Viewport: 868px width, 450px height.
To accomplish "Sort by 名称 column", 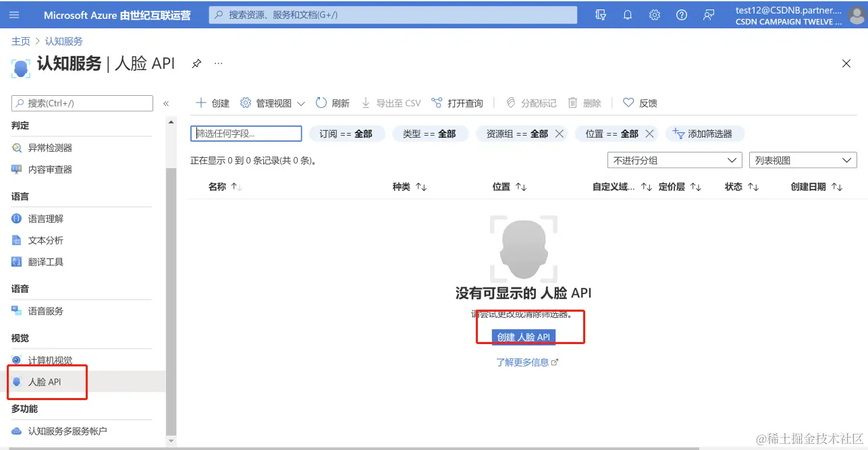I will pos(225,187).
